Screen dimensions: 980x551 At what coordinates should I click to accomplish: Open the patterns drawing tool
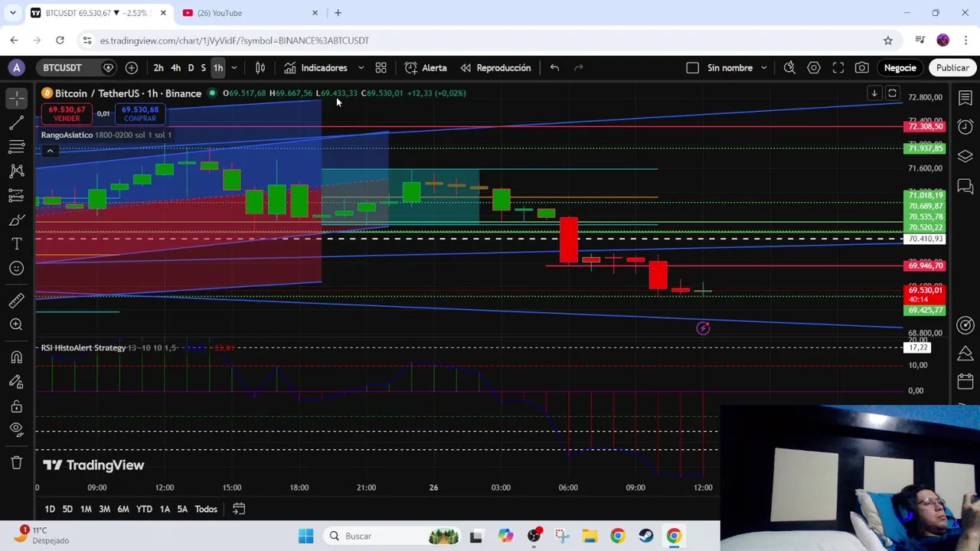16,171
